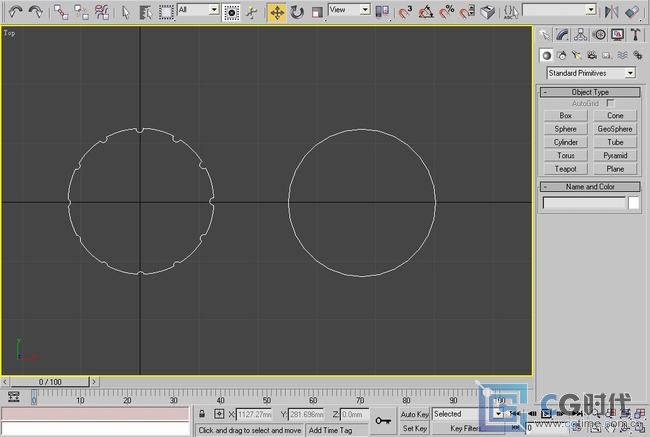The height and width of the screenshot is (437, 650).
Task: Toggle the Angle Snap icon
Action: (426, 12)
